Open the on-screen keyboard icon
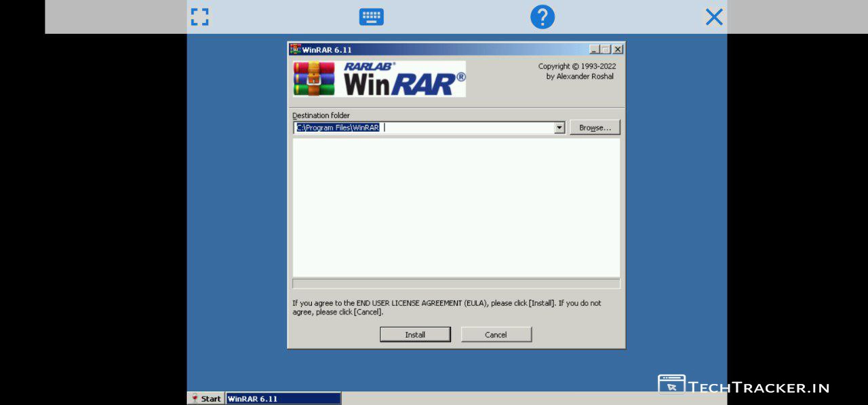This screenshot has height=405, width=868. pos(371,17)
